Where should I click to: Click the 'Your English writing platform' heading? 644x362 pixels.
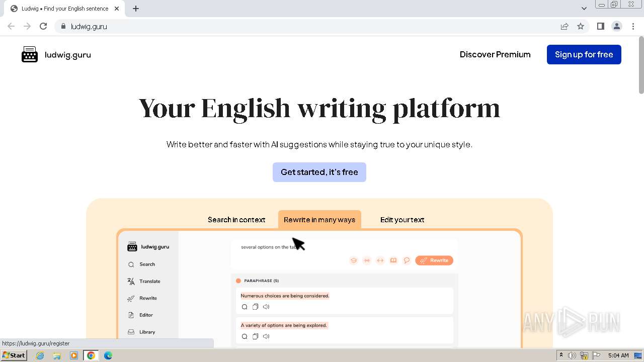pyautogui.click(x=319, y=108)
